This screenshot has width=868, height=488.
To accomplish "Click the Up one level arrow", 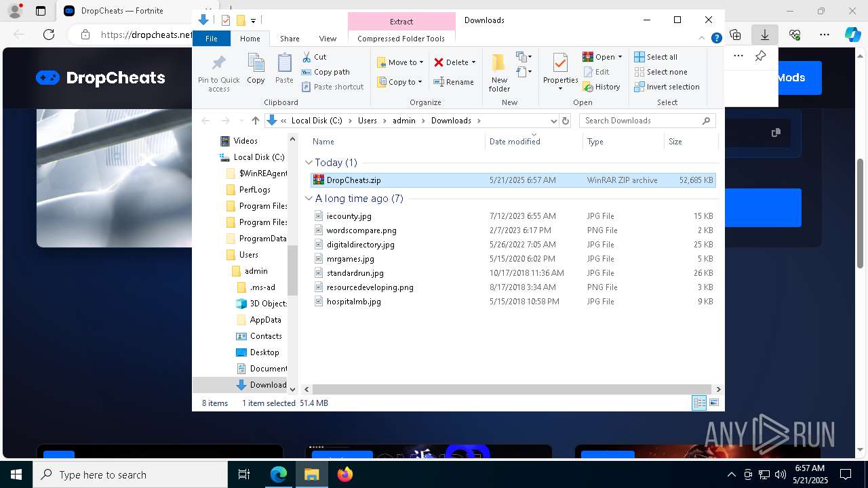I will (255, 121).
